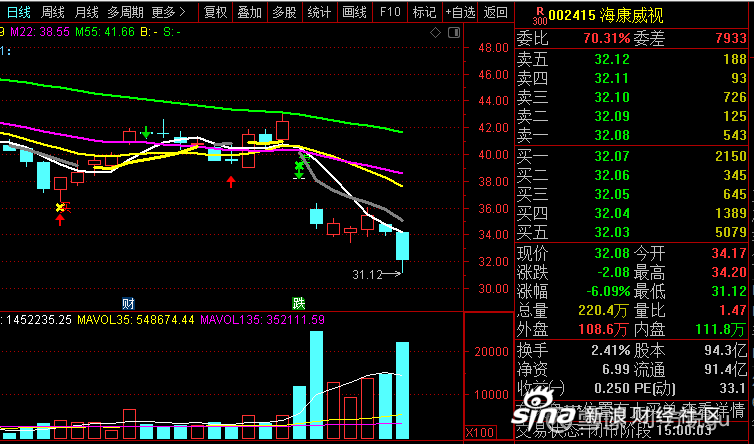Click the 净资 6.99 value
Viewport: 754px width, 444px height.
pyautogui.click(x=616, y=369)
